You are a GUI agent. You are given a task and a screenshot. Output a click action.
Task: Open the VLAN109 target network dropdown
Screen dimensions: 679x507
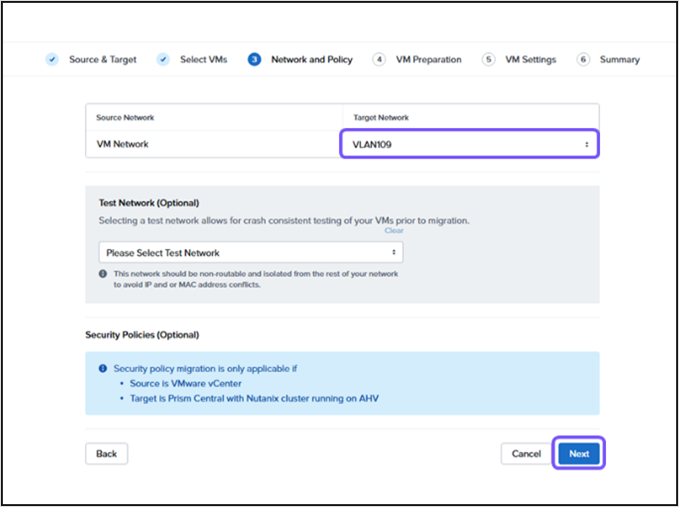(470, 144)
